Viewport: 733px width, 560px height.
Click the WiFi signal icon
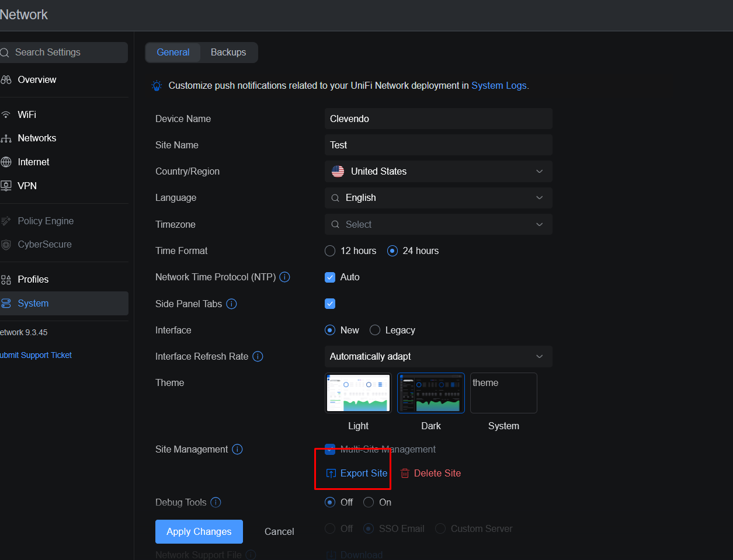click(6, 114)
